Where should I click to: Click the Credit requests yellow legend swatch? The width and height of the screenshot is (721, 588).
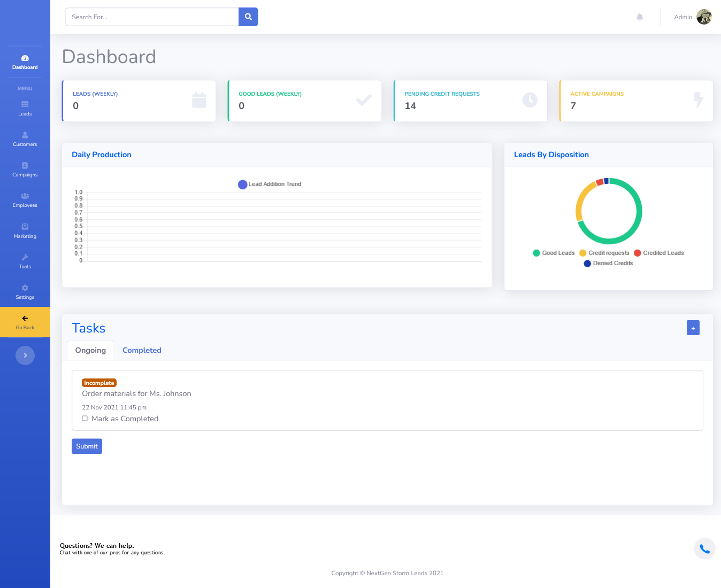coord(583,253)
